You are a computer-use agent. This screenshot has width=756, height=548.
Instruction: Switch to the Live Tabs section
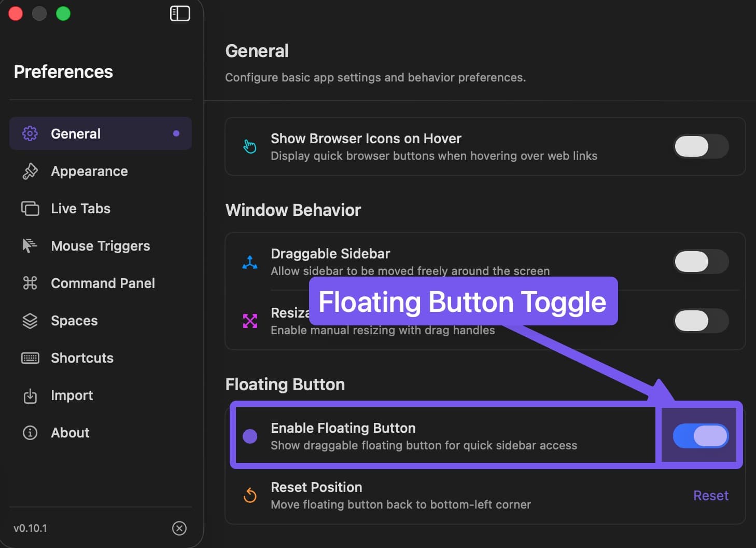81,208
